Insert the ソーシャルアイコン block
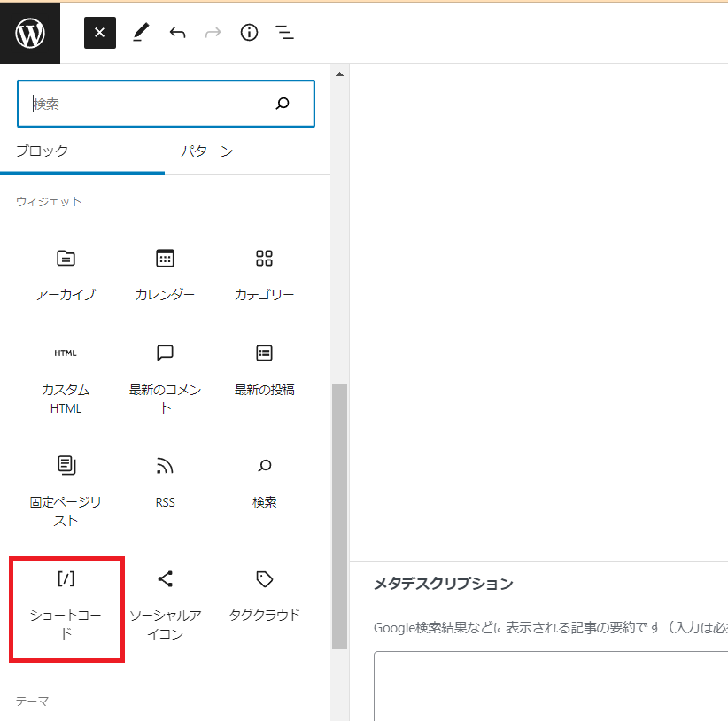Viewport: 728px width, 721px height. (166, 605)
